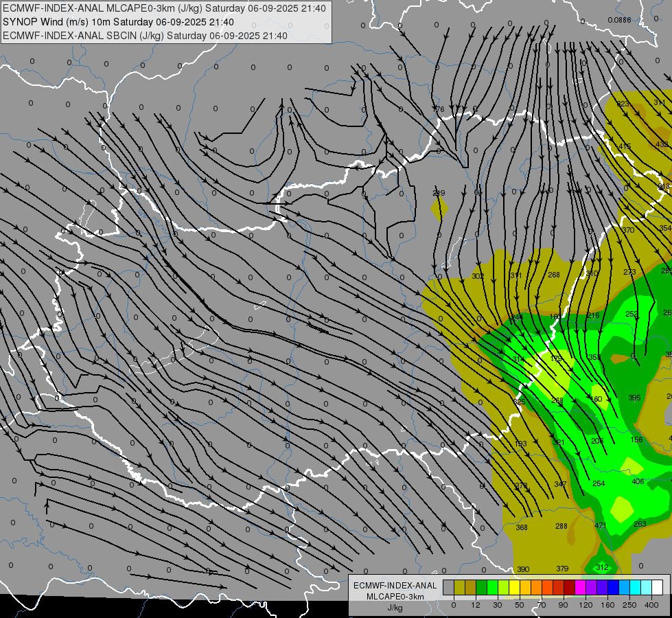Click the legend scale value 30
Image resolution: width=672 pixels, height=618 pixels.
tap(498, 605)
